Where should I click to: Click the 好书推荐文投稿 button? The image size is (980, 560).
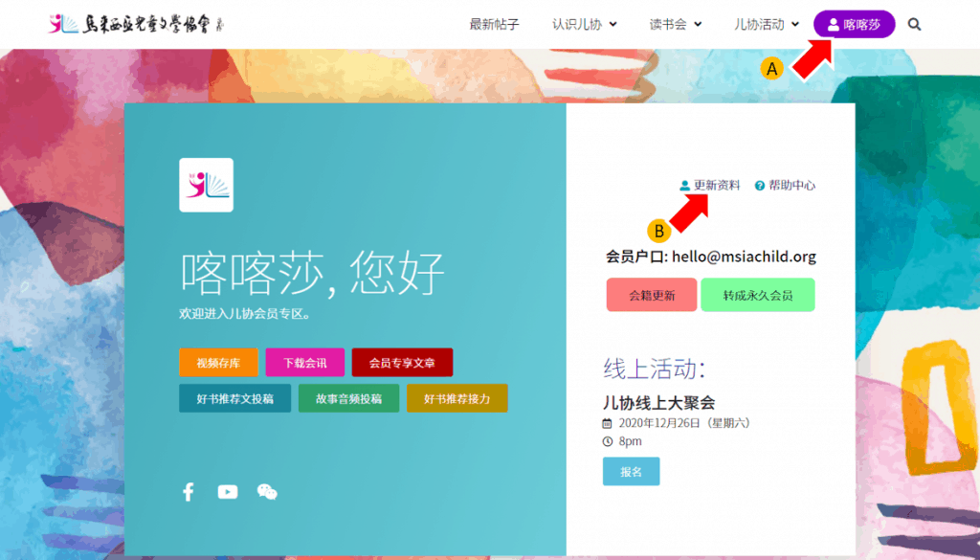pos(234,398)
